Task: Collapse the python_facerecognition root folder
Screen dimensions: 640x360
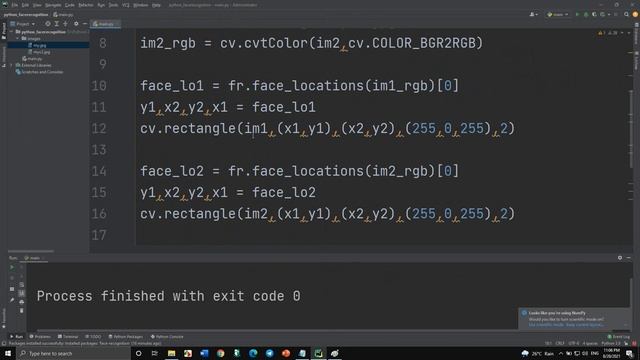Action: [12, 32]
